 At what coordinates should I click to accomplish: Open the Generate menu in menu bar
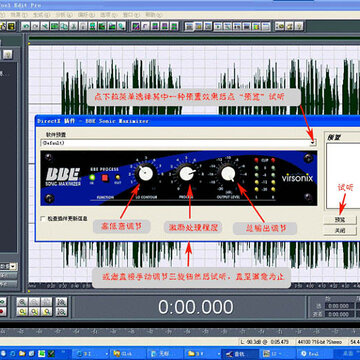pyautogui.click(x=41, y=15)
